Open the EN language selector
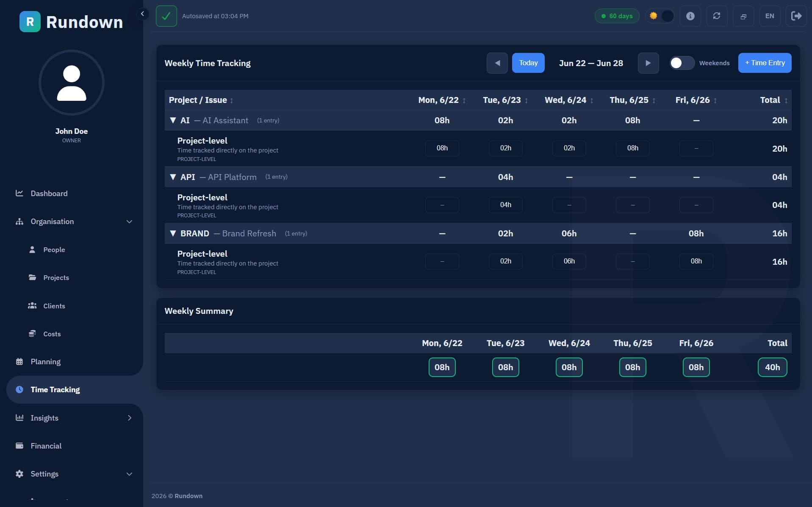812x507 pixels. pyautogui.click(x=770, y=16)
